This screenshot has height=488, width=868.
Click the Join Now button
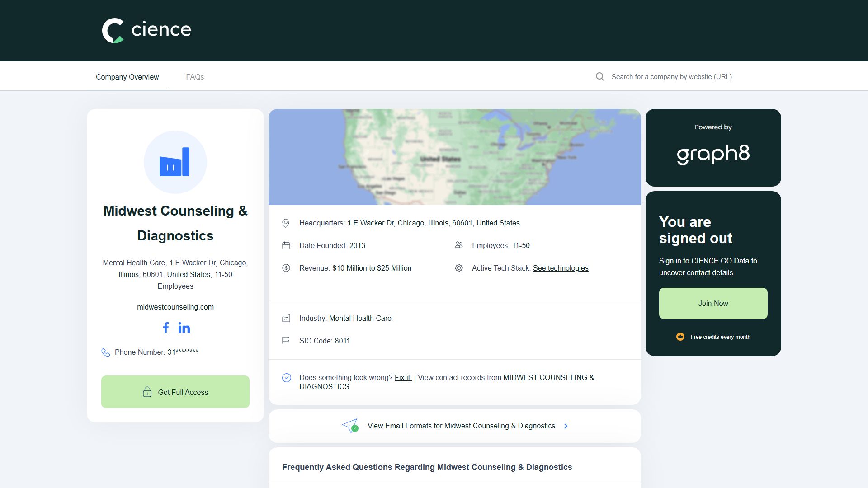(713, 303)
